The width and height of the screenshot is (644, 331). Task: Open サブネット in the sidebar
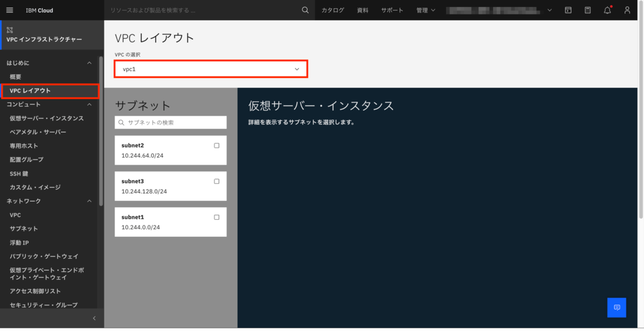coord(24,229)
